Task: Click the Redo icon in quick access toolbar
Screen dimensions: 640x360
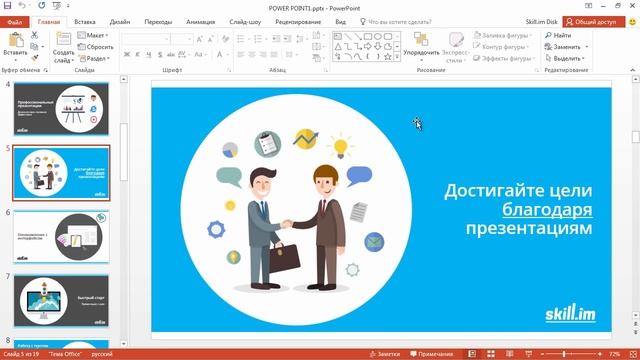Action: [42, 6]
